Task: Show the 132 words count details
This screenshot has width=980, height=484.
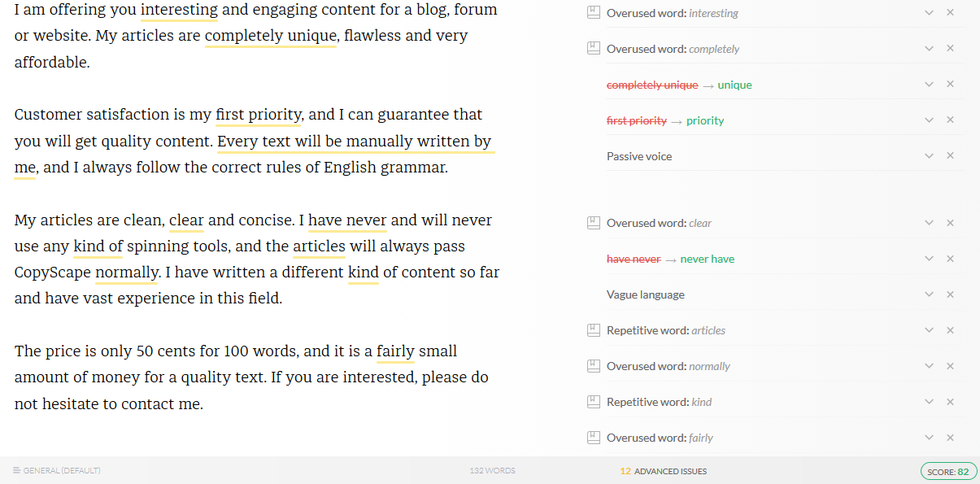Action: coord(492,471)
